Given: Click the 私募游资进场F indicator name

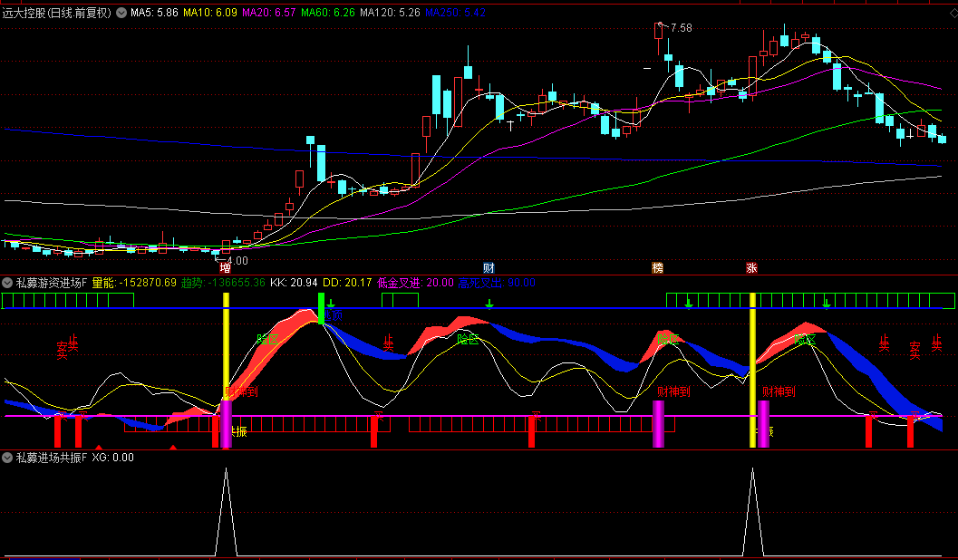Looking at the screenshot, I should [52, 283].
